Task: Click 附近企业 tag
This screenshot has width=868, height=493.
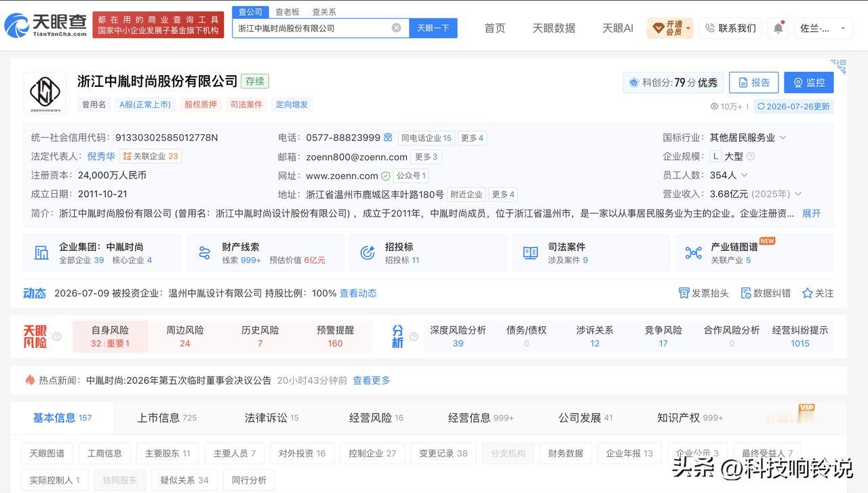Action: click(466, 195)
